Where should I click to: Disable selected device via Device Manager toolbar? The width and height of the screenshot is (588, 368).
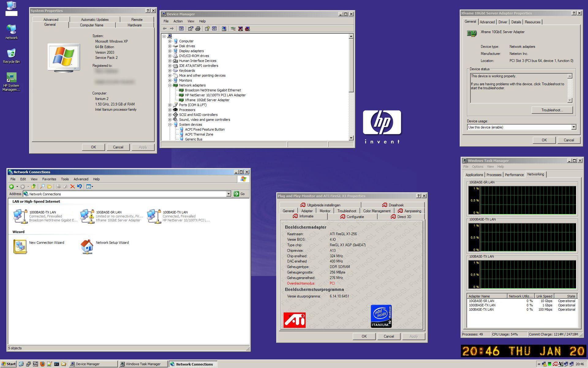[247, 29]
